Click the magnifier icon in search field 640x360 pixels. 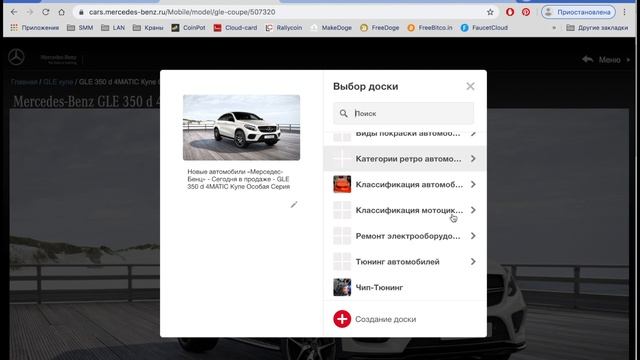tap(344, 113)
